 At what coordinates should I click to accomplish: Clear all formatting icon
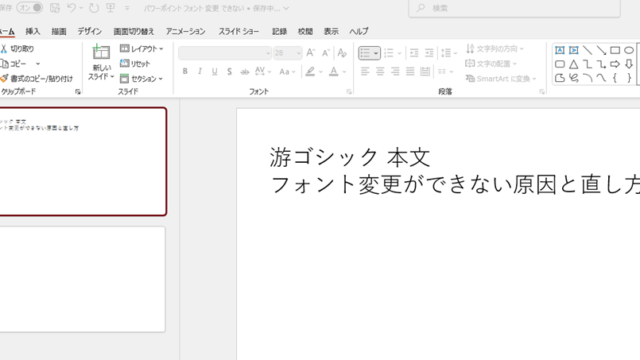pyautogui.click(x=342, y=53)
